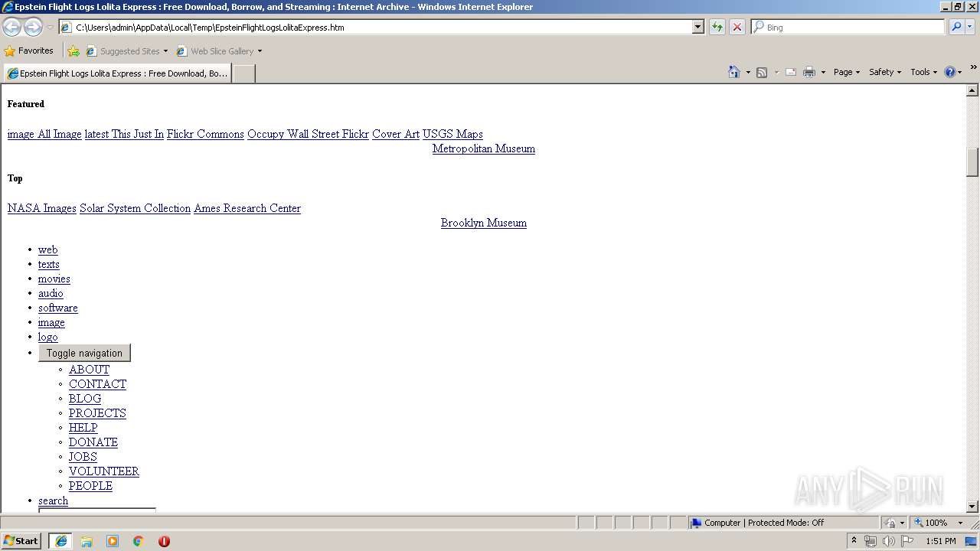Expand the Web Slice Gallery dropdown arrow
The height and width of the screenshot is (551, 980).
pyautogui.click(x=260, y=51)
